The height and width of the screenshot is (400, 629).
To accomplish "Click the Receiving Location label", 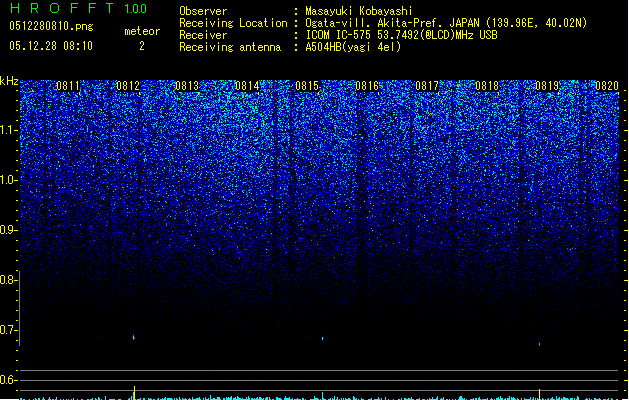I will pyautogui.click(x=233, y=23).
